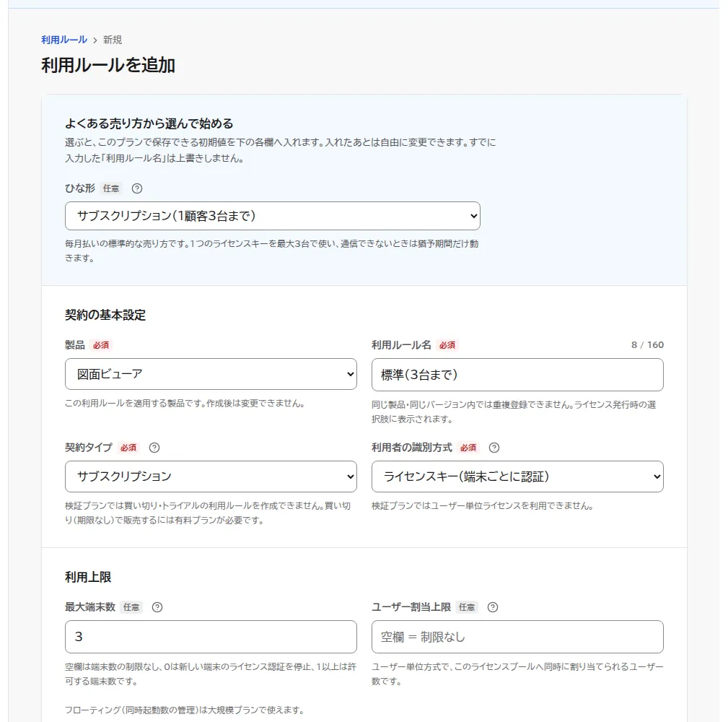Image resolution: width=728 pixels, height=722 pixels.
Task: Click the ユーザー割当上限 input field
Action: 517,637
